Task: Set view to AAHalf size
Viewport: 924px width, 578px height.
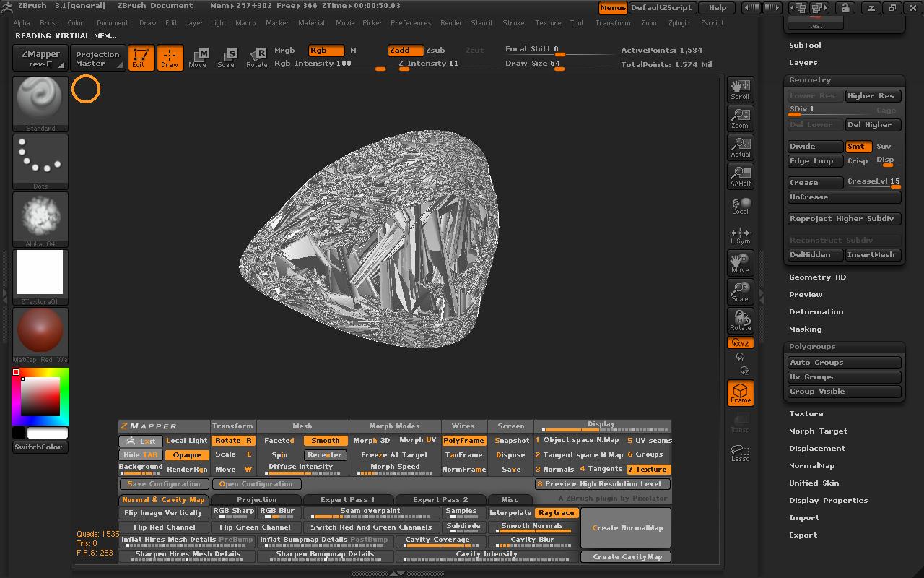Action: click(x=740, y=176)
